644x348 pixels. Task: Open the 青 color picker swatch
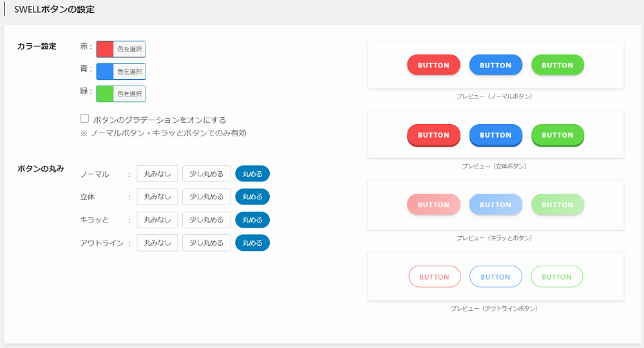[x=105, y=71]
